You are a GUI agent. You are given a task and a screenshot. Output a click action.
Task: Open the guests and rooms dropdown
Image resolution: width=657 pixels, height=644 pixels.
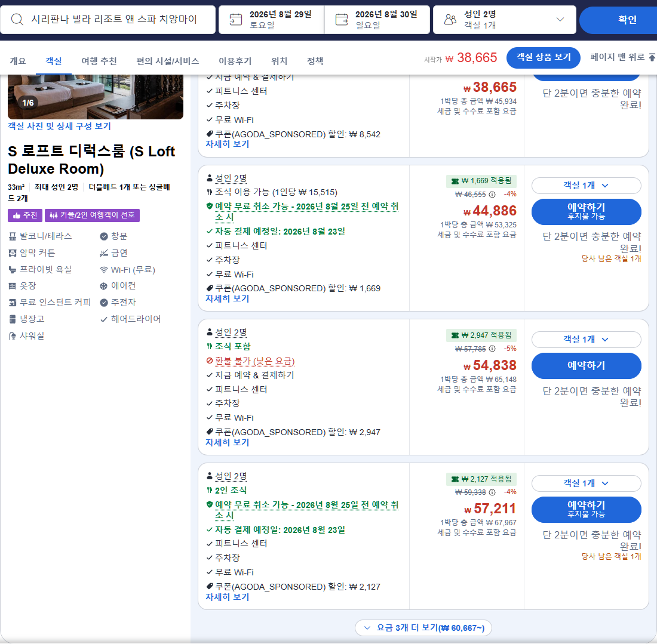(505, 19)
